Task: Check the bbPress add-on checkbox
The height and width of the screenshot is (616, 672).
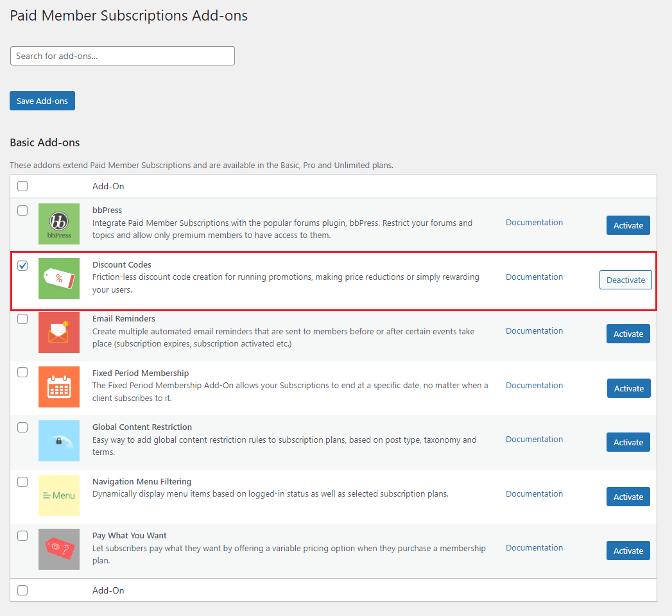Action: tap(22, 210)
